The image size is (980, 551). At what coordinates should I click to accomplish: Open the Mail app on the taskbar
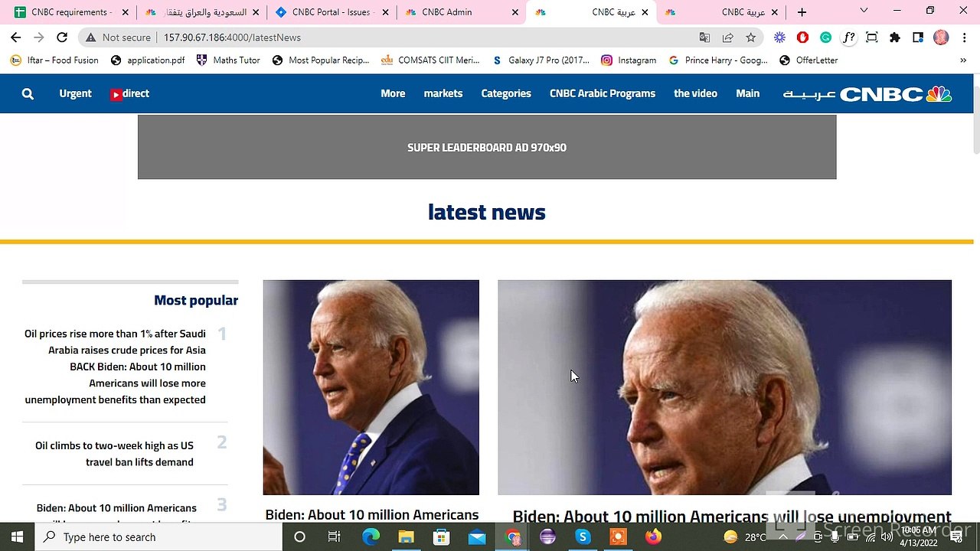pos(477,537)
